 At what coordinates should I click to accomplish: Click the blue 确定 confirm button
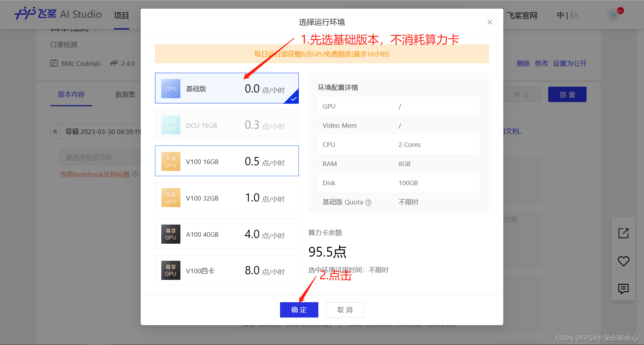coord(299,310)
